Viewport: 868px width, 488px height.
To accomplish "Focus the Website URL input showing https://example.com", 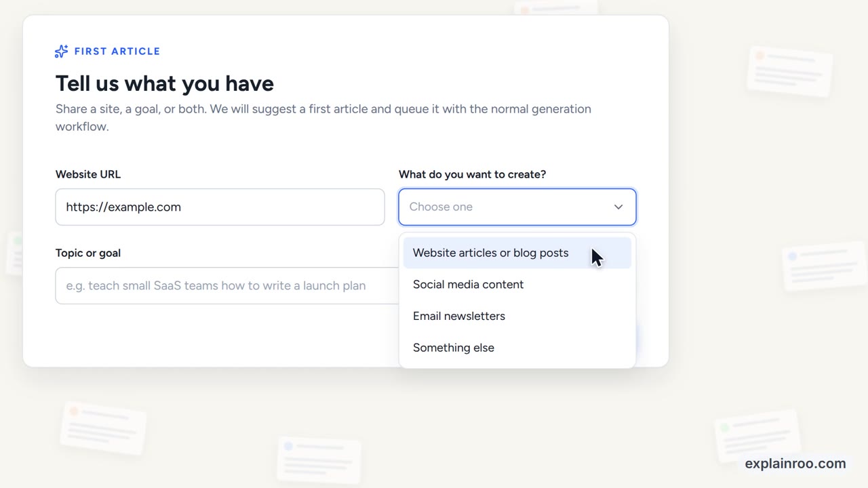I will [220, 207].
